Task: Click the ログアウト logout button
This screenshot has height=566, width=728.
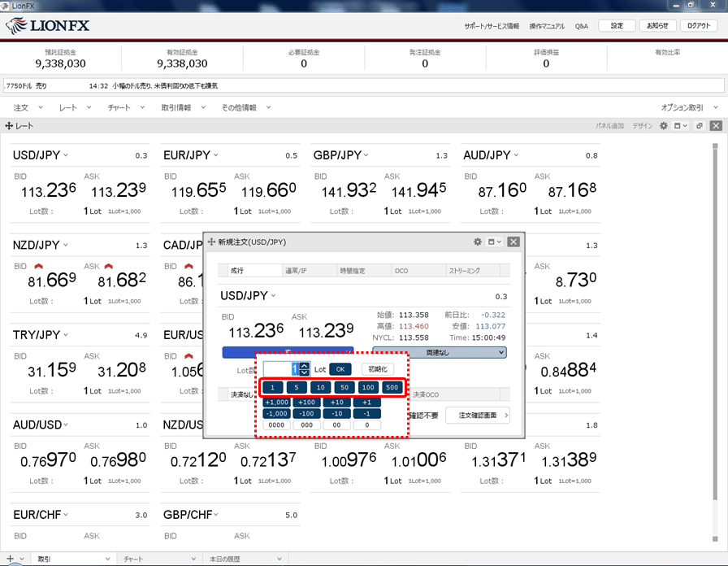Action: (699, 25)
